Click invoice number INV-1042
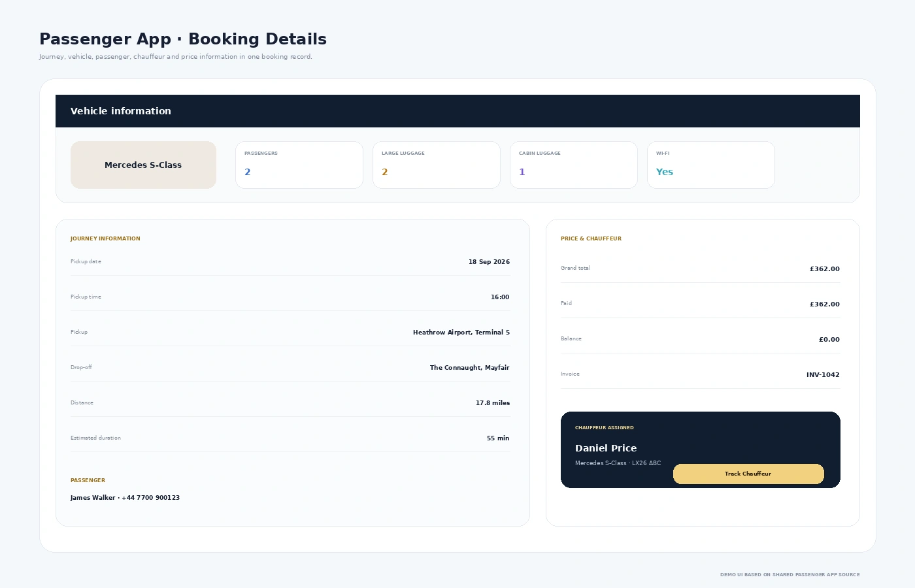Viewport: 915px width, 588px height. [823, 375]
